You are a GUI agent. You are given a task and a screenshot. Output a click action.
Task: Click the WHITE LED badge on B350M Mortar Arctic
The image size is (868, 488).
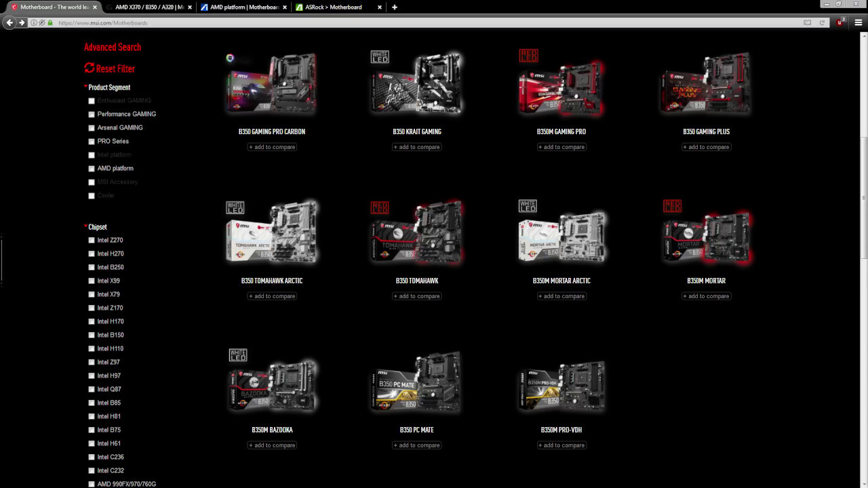(x=528, y=206)
